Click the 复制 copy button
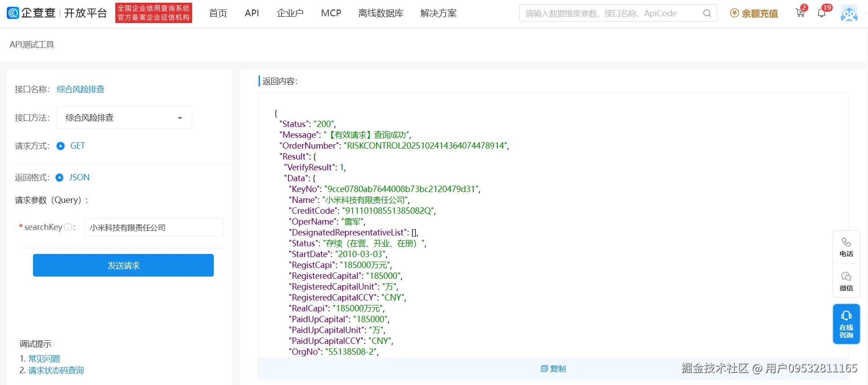This screenshot has width=868, height=385. click(x=553, y=369)
